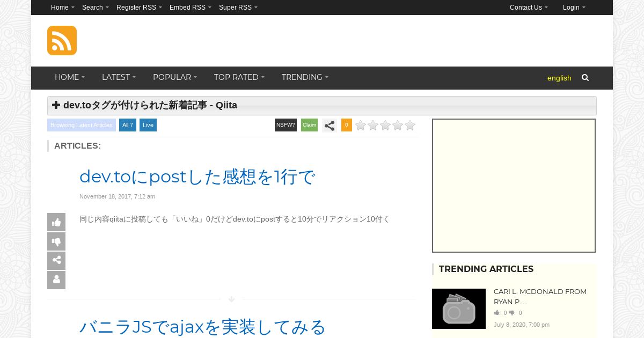Click the Live button
Screen dimensions: 644x338
[x=148, y=125]
